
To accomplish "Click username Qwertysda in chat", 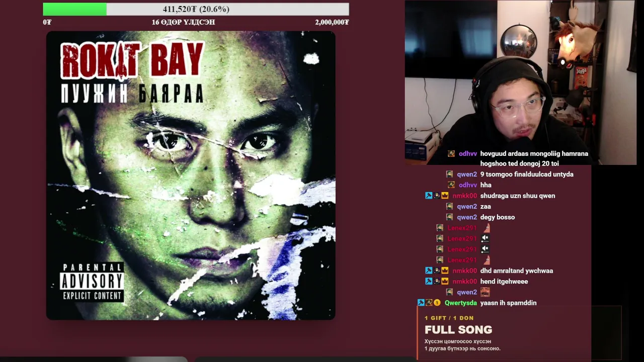I will pyautogui.click(x=461, y=303).
